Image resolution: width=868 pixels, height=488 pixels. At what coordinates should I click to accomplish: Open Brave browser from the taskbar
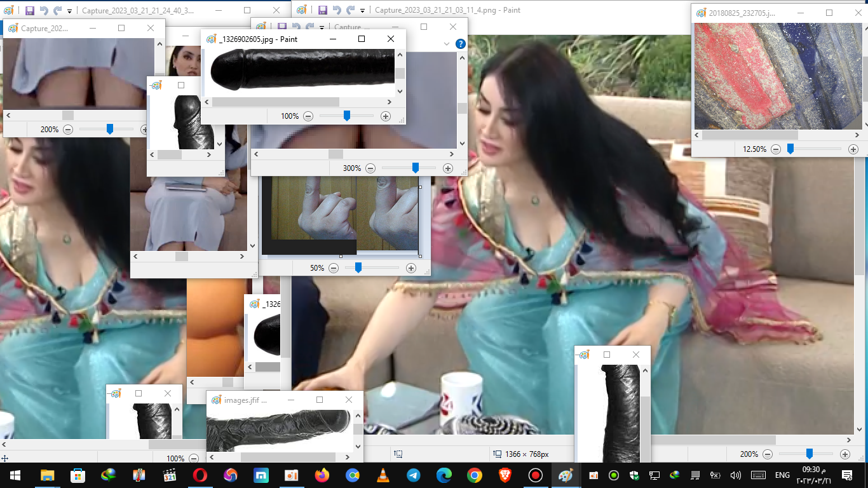point(505,475)
